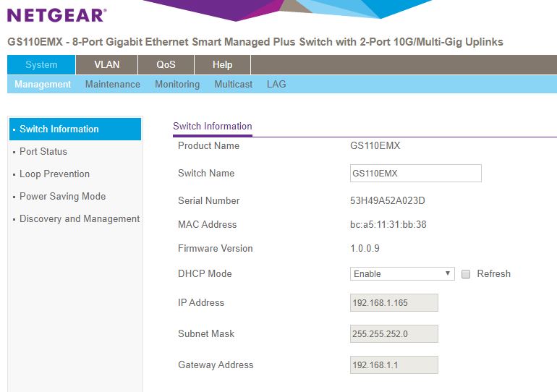This screenshot has height=392, width=557.
Task: Click the MAC Address label
Action: [207, 224]
